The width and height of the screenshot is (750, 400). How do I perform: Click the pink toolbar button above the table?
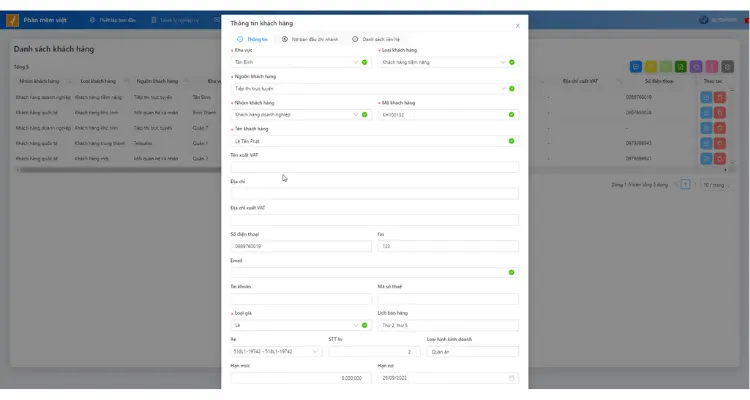click(x=712, y=67)
